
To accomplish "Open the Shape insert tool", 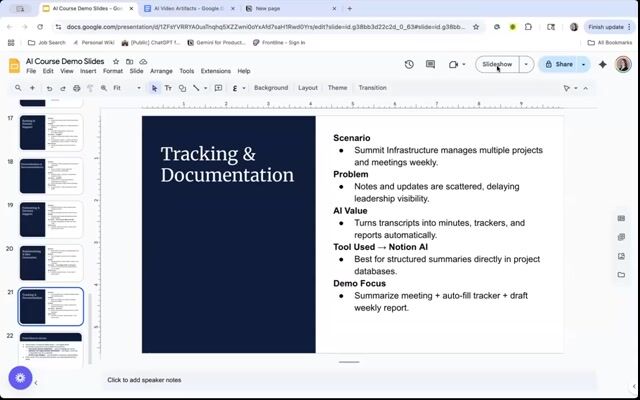I will (x=182, y=88).
